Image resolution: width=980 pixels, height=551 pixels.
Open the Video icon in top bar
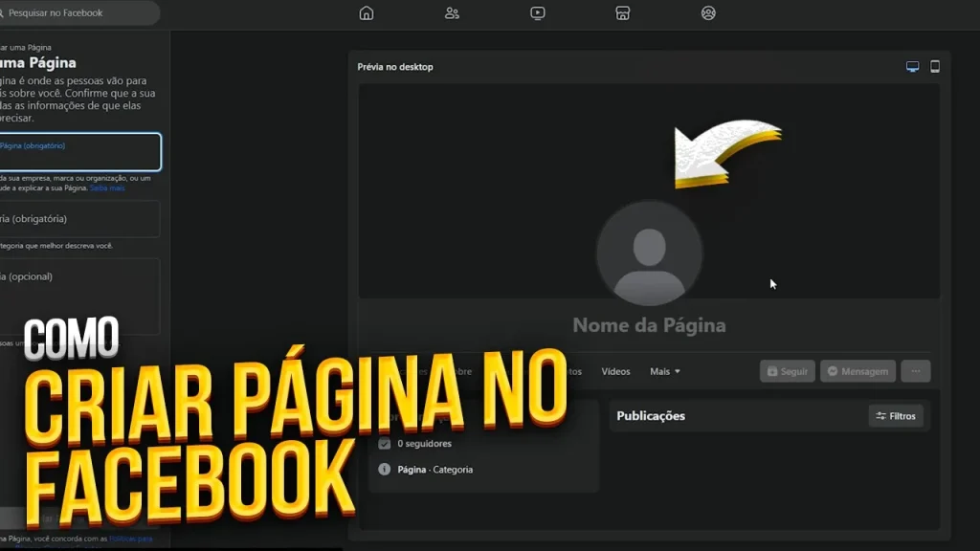(x=538, y=13)
